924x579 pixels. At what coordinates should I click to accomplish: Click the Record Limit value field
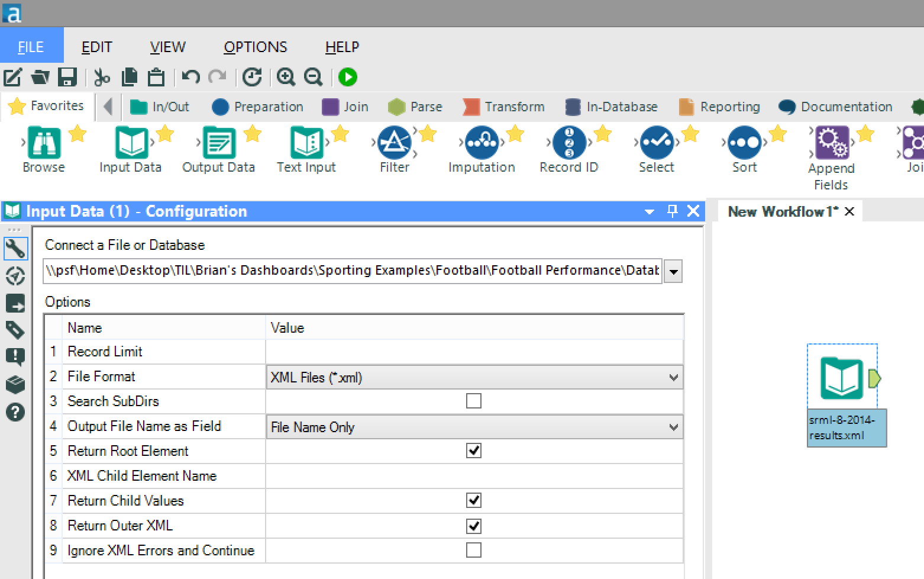click(474, 352)
